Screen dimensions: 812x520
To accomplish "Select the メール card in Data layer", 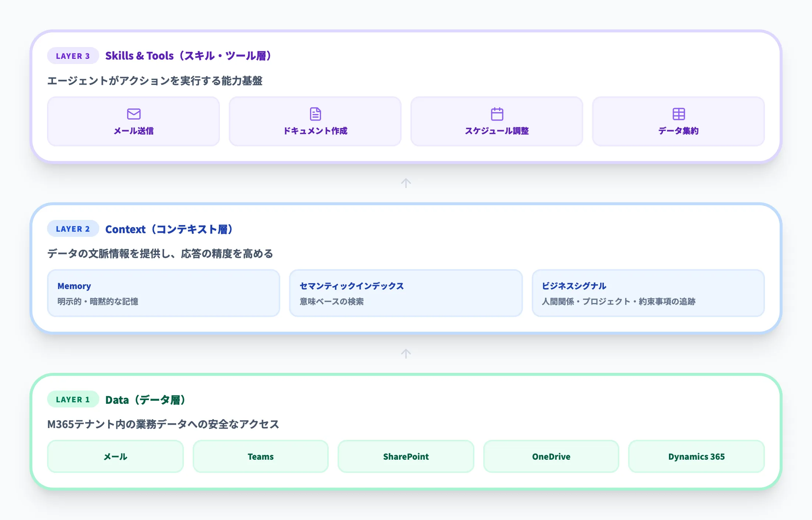I will pyautogui.click(x=115, y=456).
